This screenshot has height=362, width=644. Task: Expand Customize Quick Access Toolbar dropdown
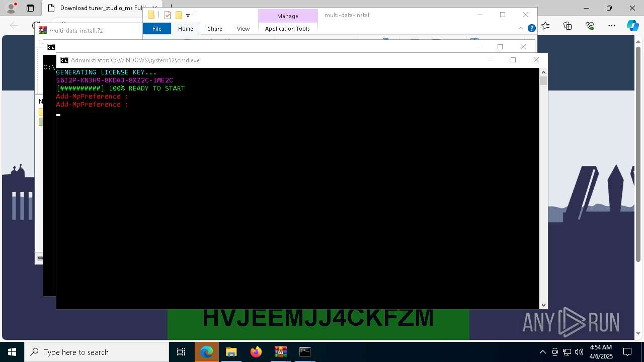(x=188, y=16)
